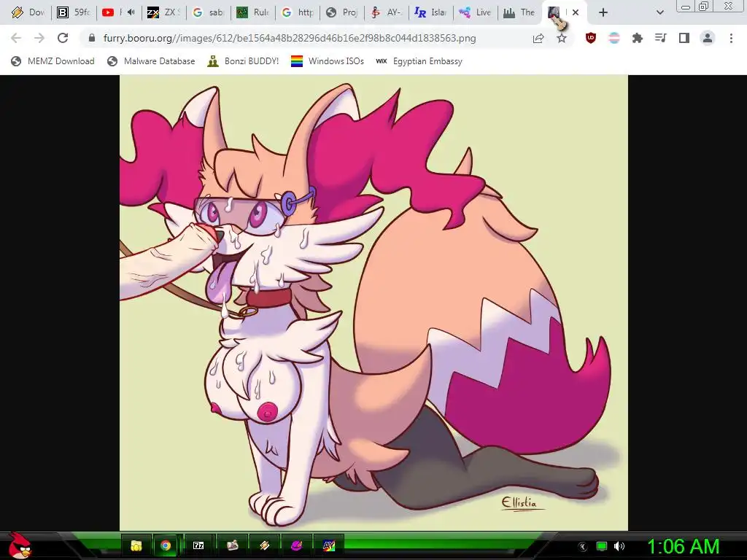
Task: Open the fourth taskbar app icon
Action: 232,545
